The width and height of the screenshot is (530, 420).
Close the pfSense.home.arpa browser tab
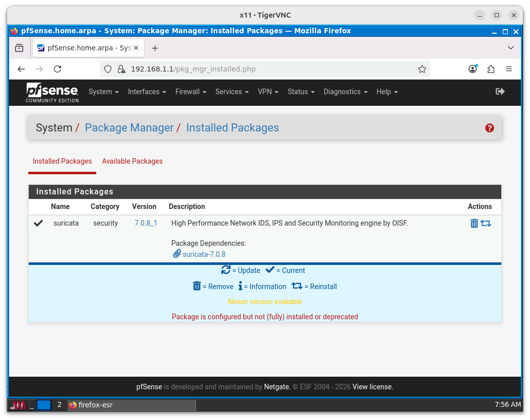(x=136, y=48)
